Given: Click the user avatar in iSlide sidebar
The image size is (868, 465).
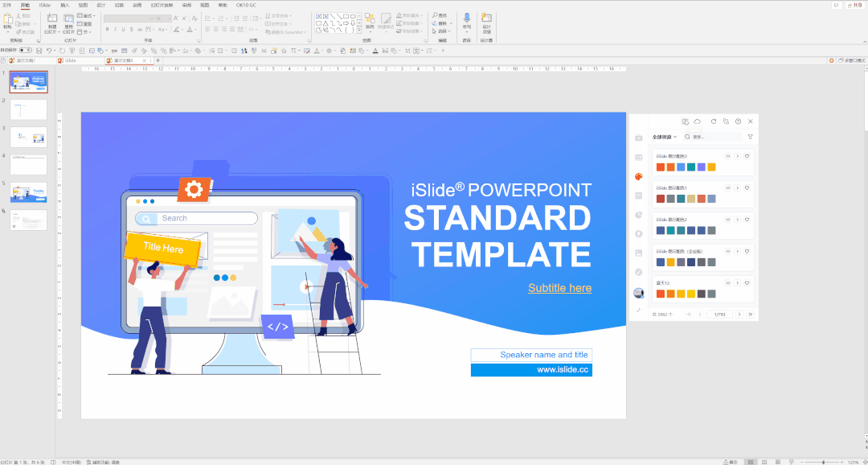Looking at the screenshot, I should 639,293.
